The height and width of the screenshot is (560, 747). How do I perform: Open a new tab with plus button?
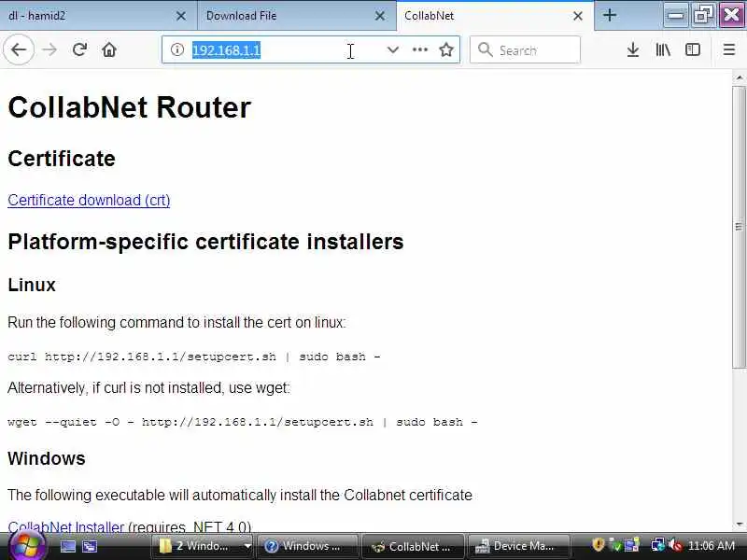coord(610,15)
